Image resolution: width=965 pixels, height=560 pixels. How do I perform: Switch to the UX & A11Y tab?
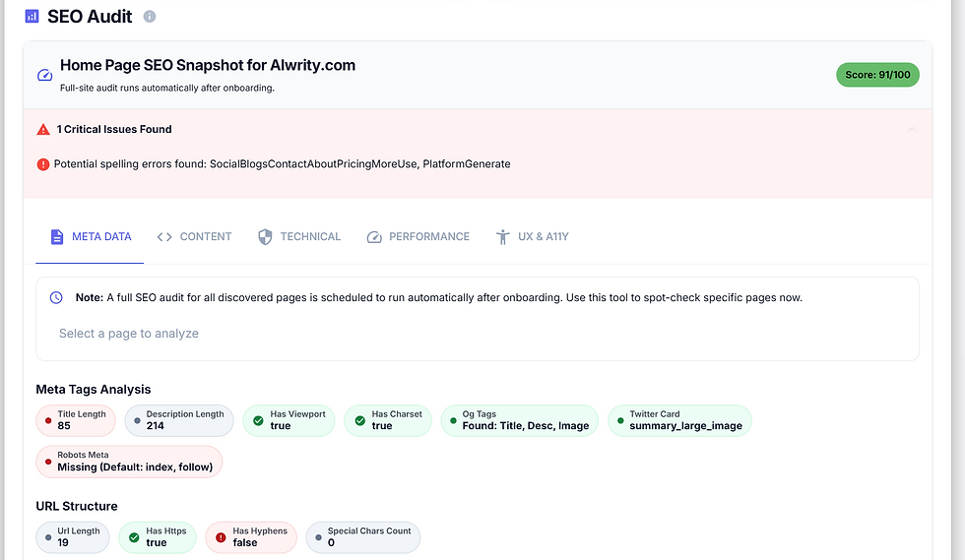[x=532, y=237]
